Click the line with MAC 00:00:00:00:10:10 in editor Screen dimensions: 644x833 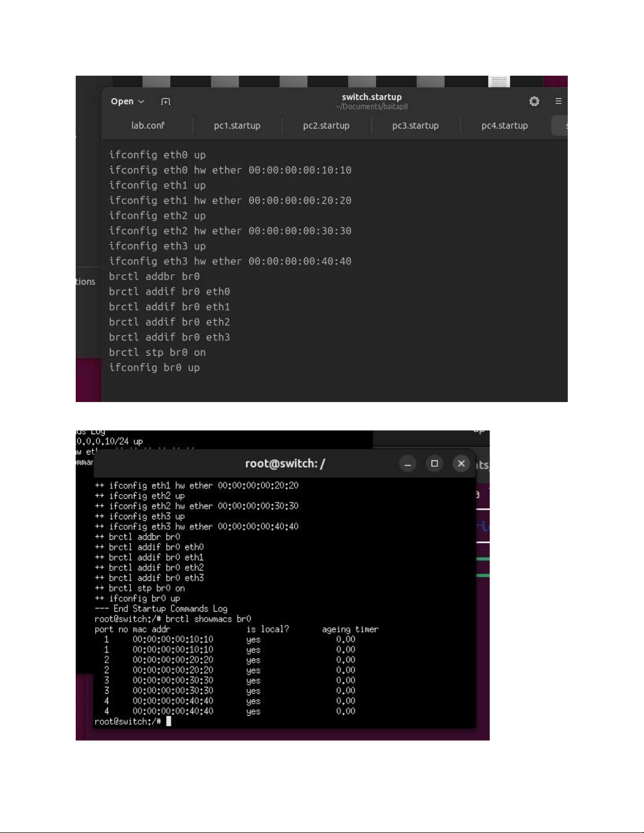(230, 170)
